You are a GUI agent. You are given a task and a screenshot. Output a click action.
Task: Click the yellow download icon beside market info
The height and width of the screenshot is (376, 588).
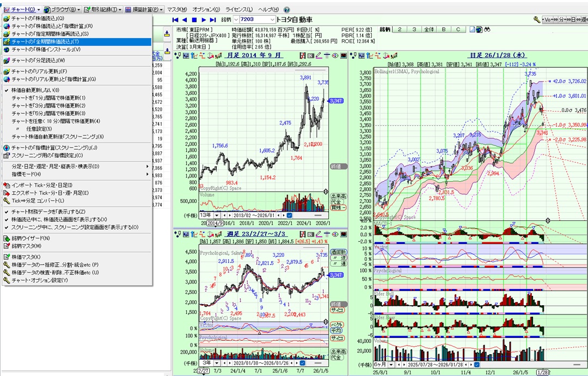click(x=167, y=35)
